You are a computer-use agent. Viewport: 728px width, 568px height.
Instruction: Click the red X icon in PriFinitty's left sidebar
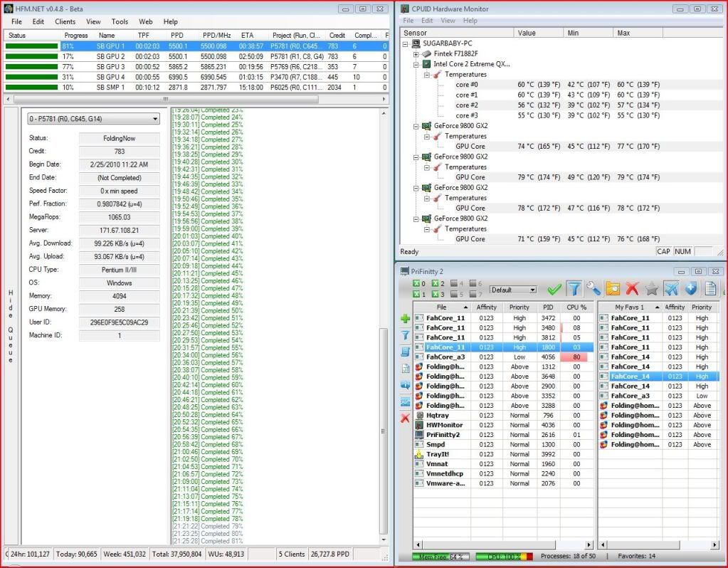pyautogui.click(x=406, y=418)
